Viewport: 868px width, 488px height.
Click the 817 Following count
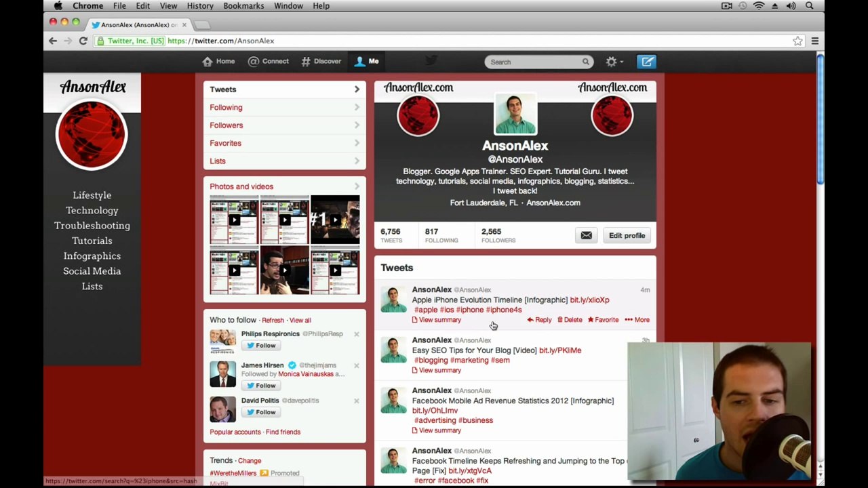(x=441, y=235)
